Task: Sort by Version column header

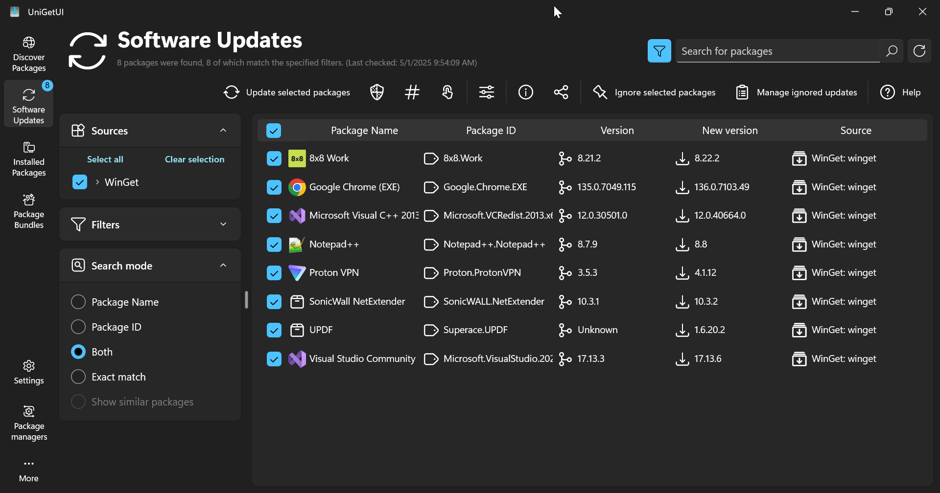Action: click(x=617, y=131)
